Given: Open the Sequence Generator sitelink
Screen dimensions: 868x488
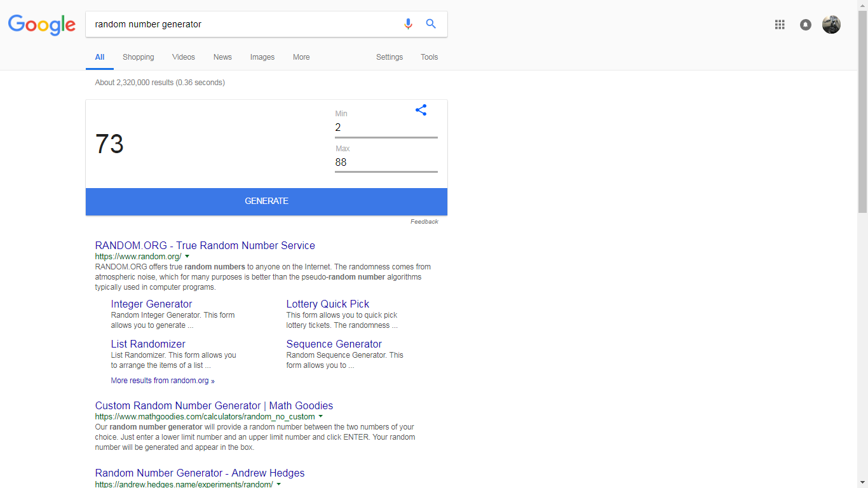Looking at the screenshot, I should tap(334, 344).
